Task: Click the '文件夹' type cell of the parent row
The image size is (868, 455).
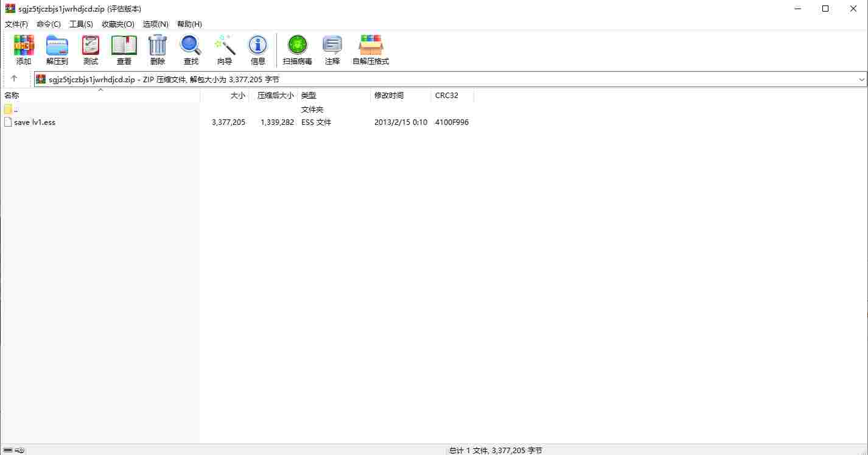Action: tap(312, 110)
